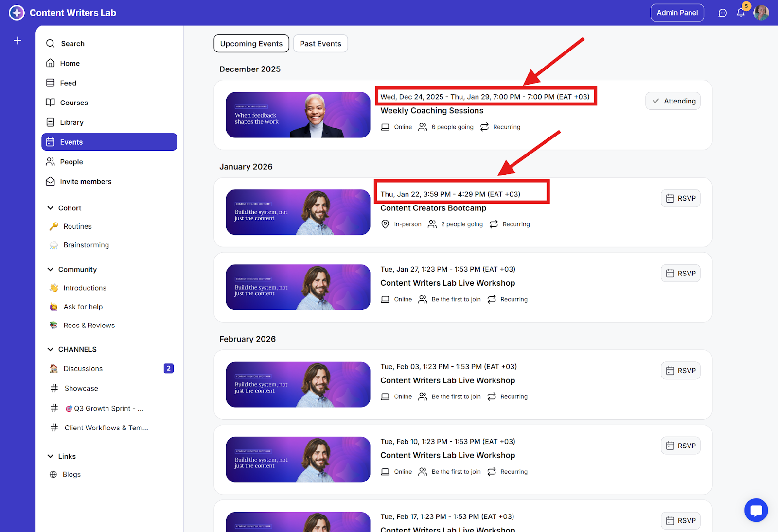This screenshot has height=532, width=778.
Task: Click the Content Writers Lab logo icon
Action: tap(17, 13)
